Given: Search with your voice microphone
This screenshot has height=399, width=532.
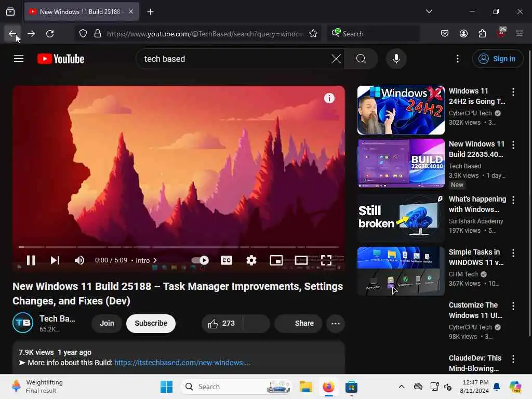Looking at the screenshot, I should coord(396,59).
